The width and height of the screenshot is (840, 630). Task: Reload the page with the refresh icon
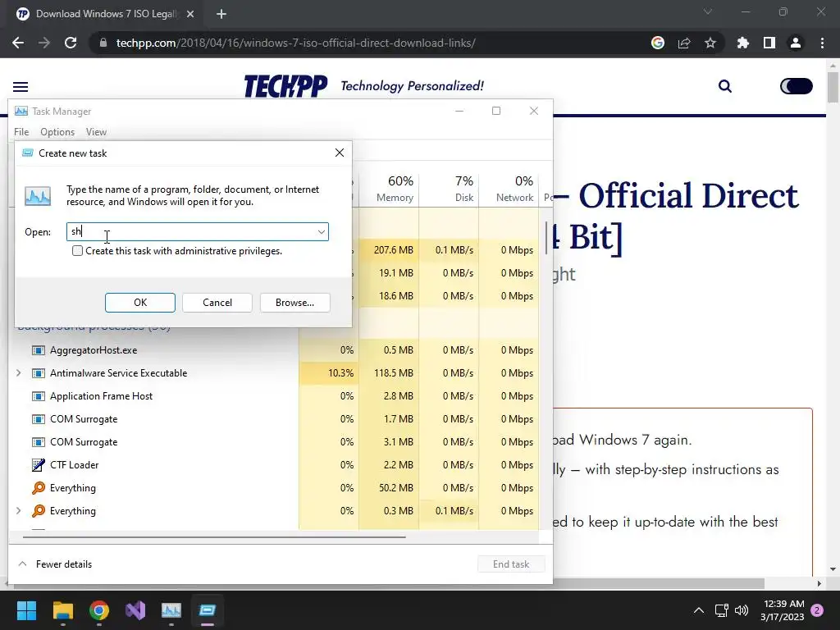point(71,43)
